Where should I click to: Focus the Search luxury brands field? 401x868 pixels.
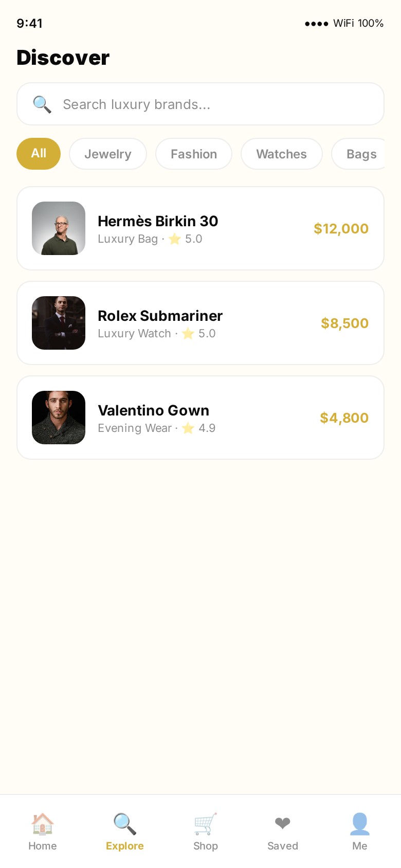(216, 104)
